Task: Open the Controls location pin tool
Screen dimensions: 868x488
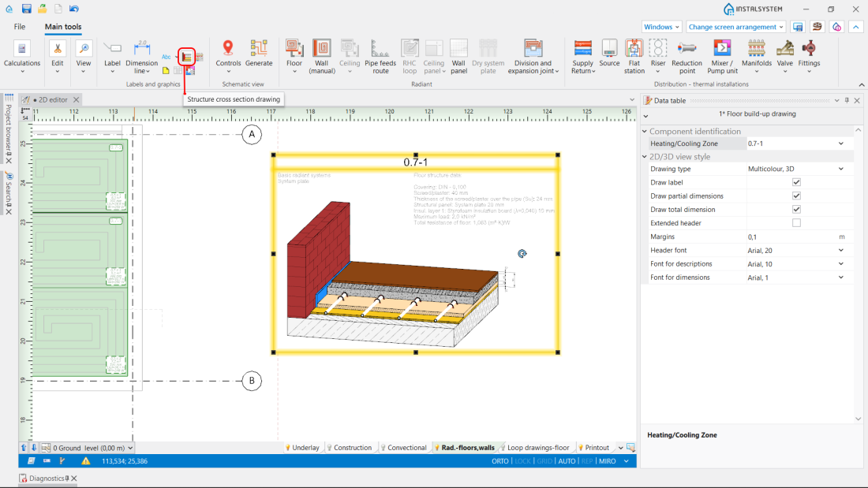Action: [228, 57]
